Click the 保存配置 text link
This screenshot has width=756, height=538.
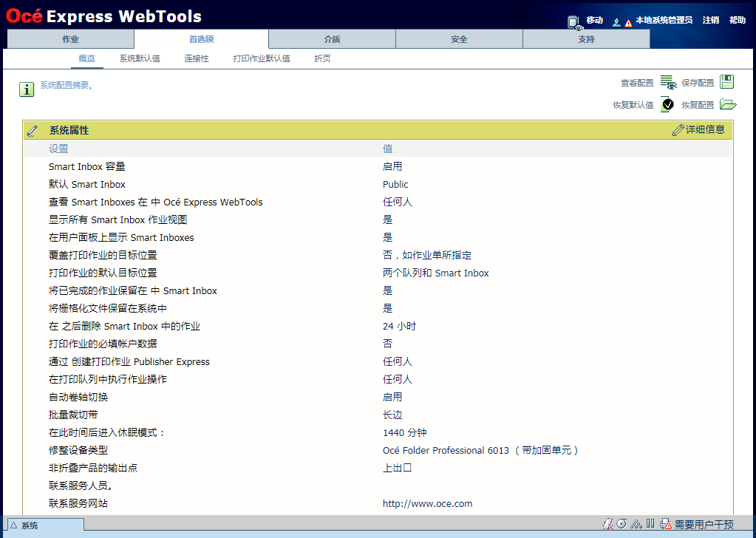click(x=698, y=83)
